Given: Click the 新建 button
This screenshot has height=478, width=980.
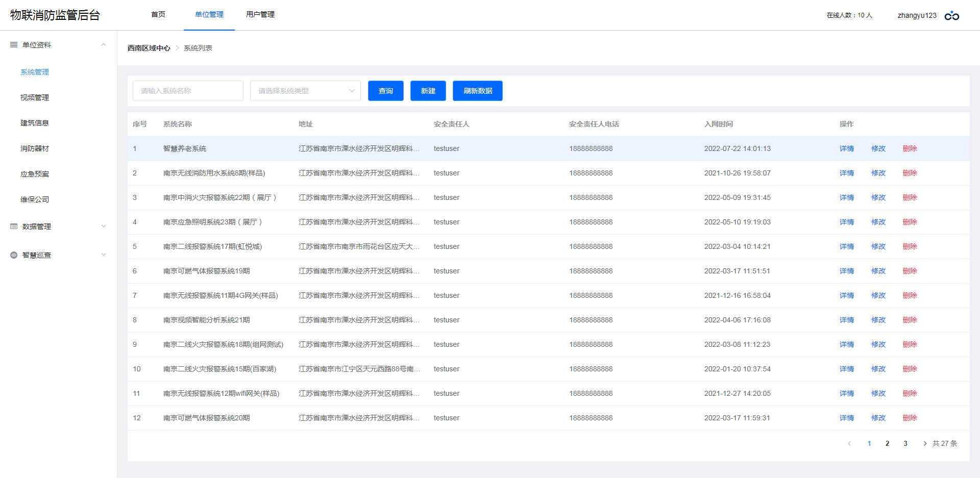Looking at the screenshot, I should pyautogui.click(x=428, y=91).
